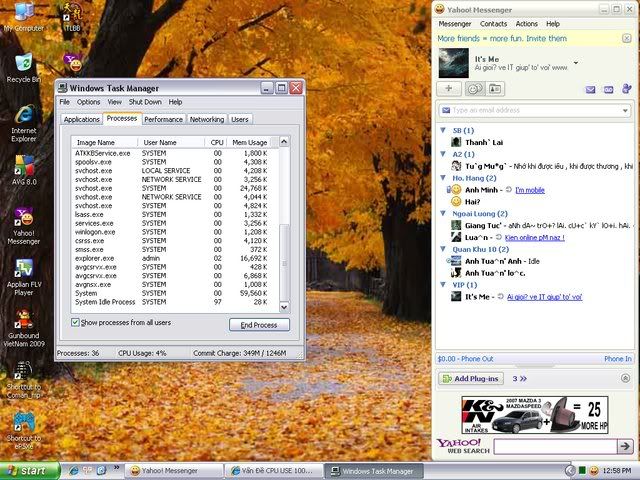Collapse the VIP (1) contact group
This screenshot has height=480, width=640.
coord(443,284)
